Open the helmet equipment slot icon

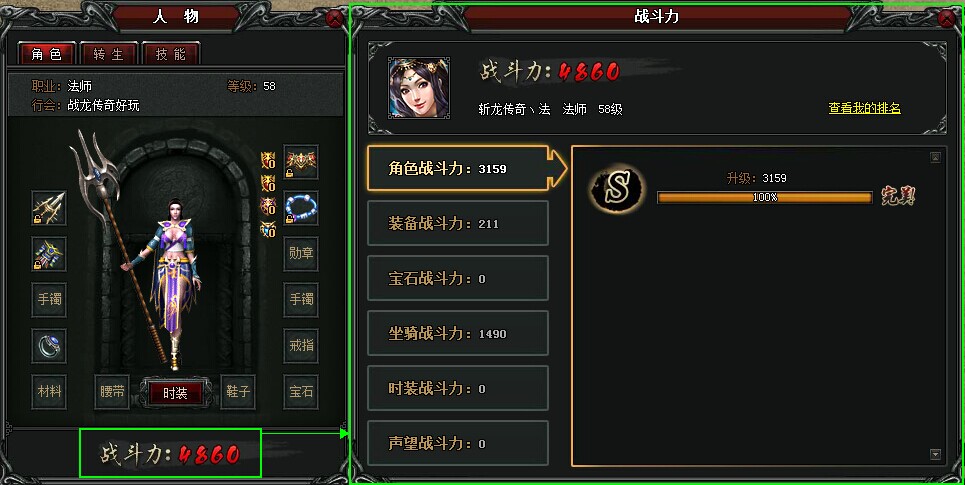tap(301, 162)
